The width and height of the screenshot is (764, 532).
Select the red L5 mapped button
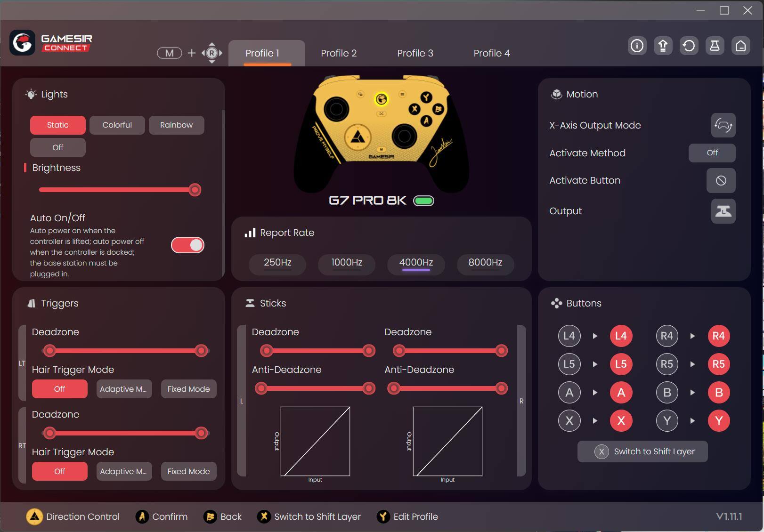[621, 364]
